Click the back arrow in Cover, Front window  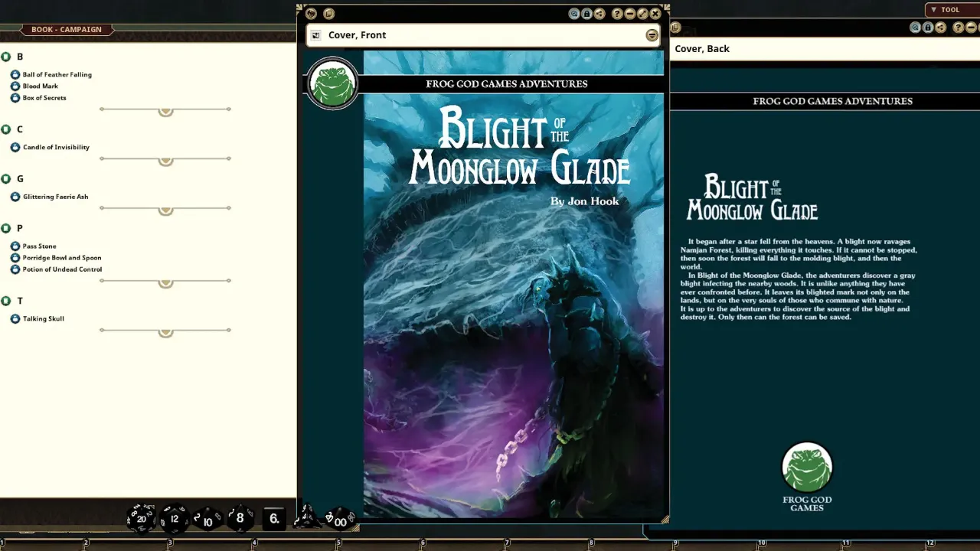pos(311,14)
